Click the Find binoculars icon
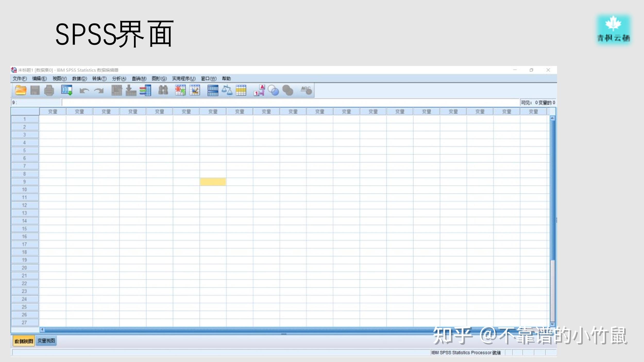 tap(164, 91)
